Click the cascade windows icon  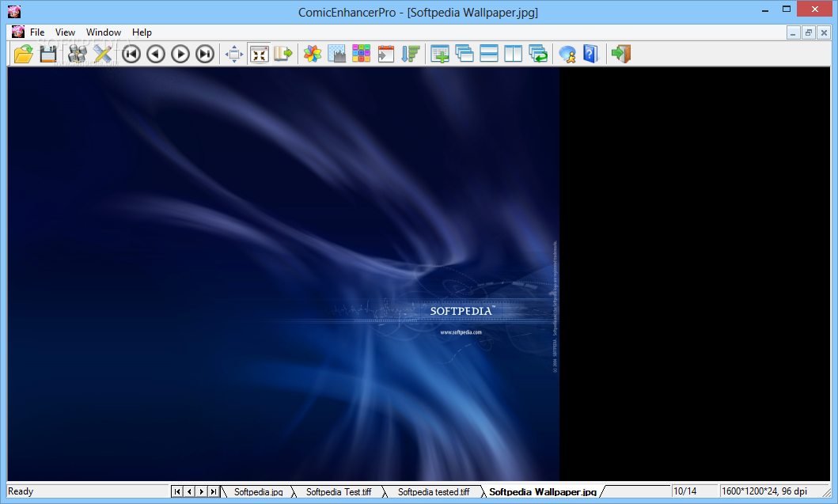tap(465, 54)
